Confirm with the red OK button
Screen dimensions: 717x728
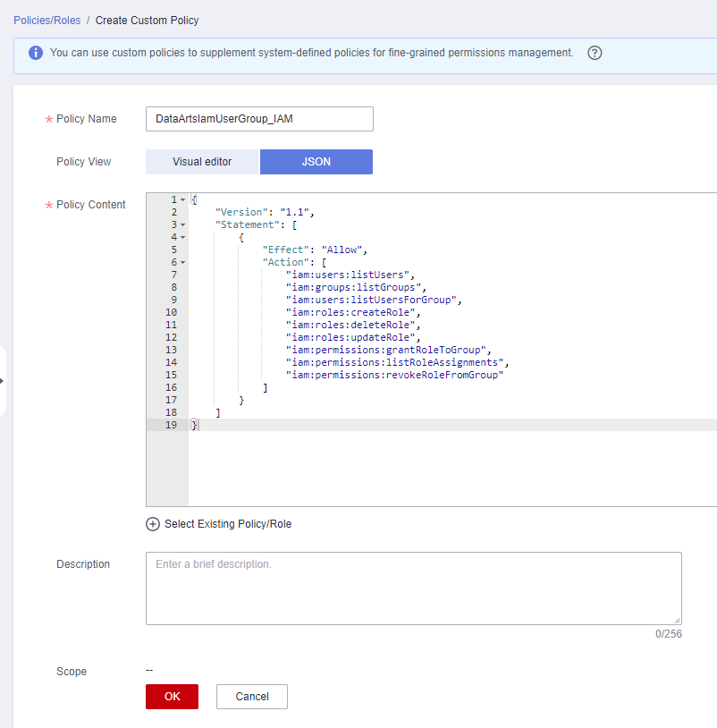173,697
